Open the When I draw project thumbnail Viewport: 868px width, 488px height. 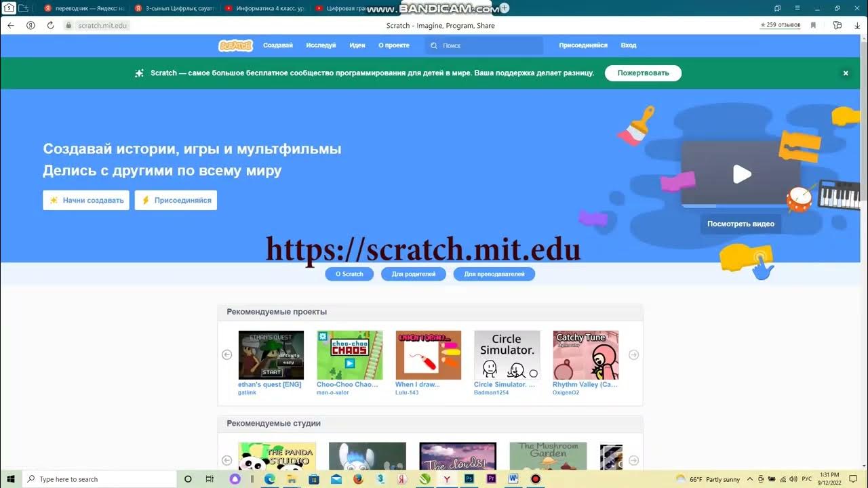coord(429,355)
